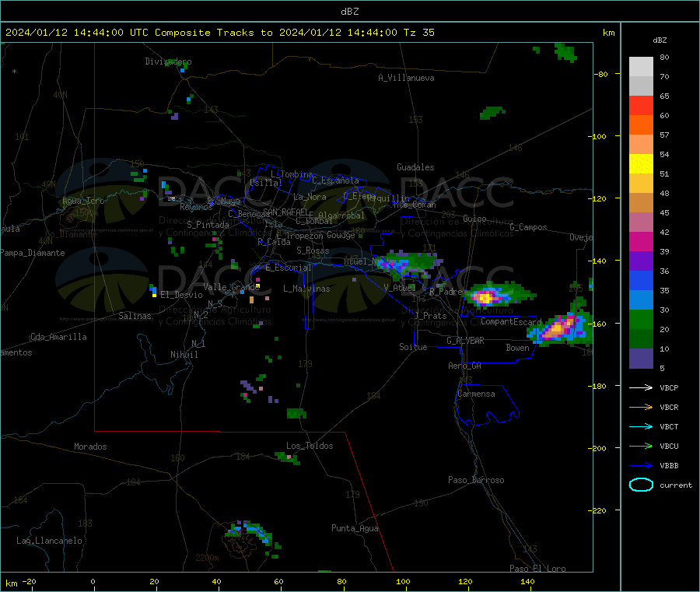Click the blue VBBB arrow legend icon
Image resolution: width=700 pixels, height=592 pixels.
coord(641,466)
